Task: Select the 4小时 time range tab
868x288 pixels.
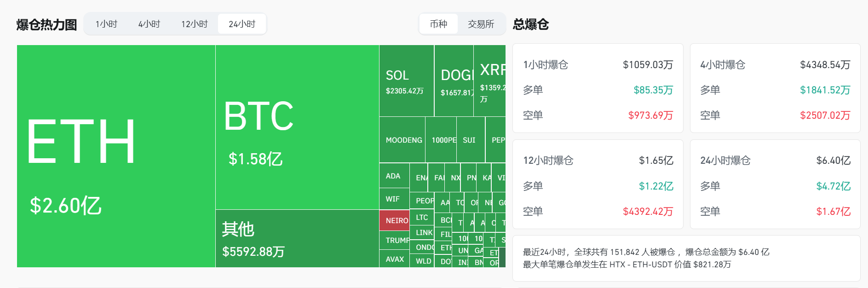Action: click(x=149, y=24)
